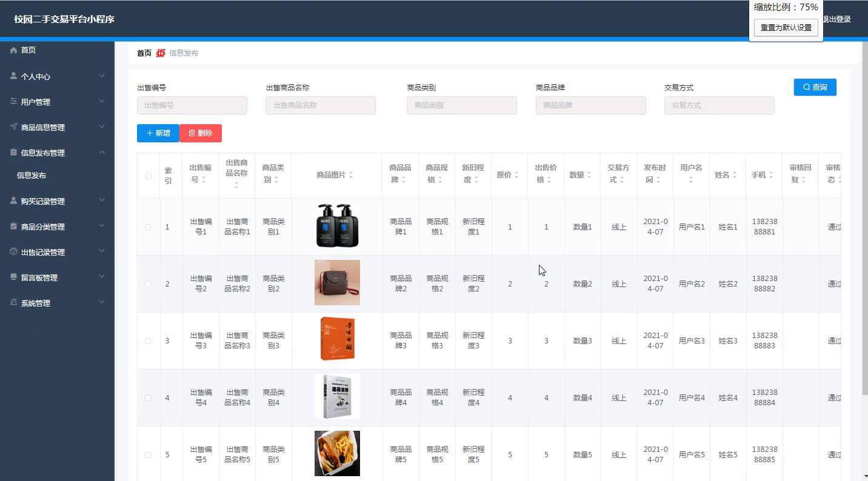Focus the 商品品牌 search field
868x481 pixels.
coord(591,105)
